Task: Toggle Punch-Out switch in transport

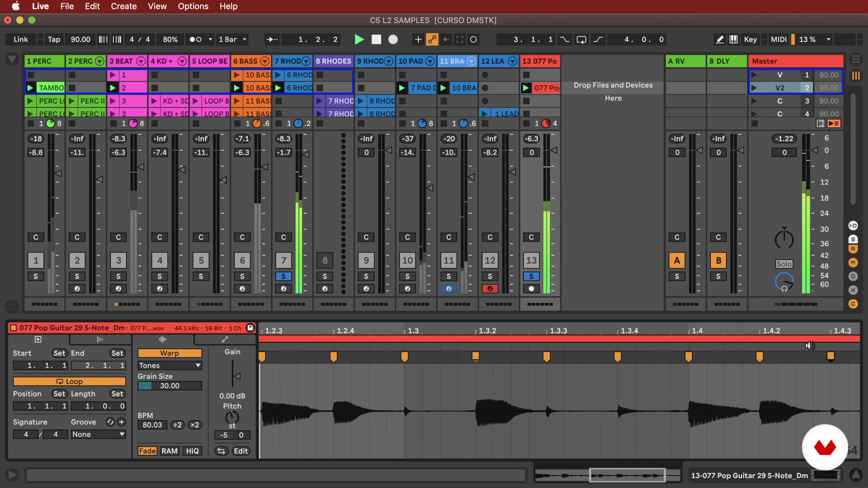Action: (x=598, y=39)
